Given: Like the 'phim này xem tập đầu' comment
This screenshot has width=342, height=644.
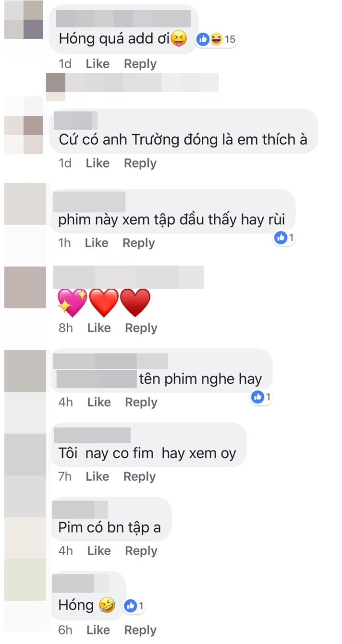Looking at the screenshot, I should click(x=97, y=243).
